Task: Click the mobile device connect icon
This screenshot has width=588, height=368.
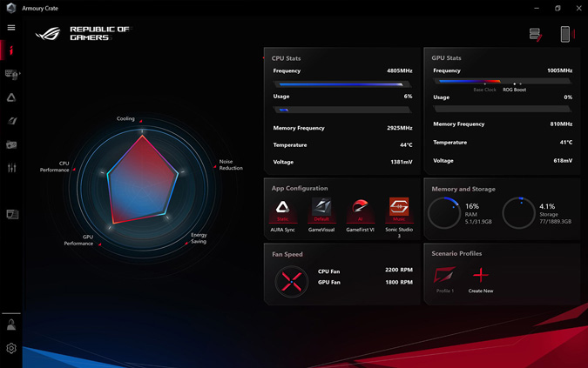Action: click(x=566, y=34)
